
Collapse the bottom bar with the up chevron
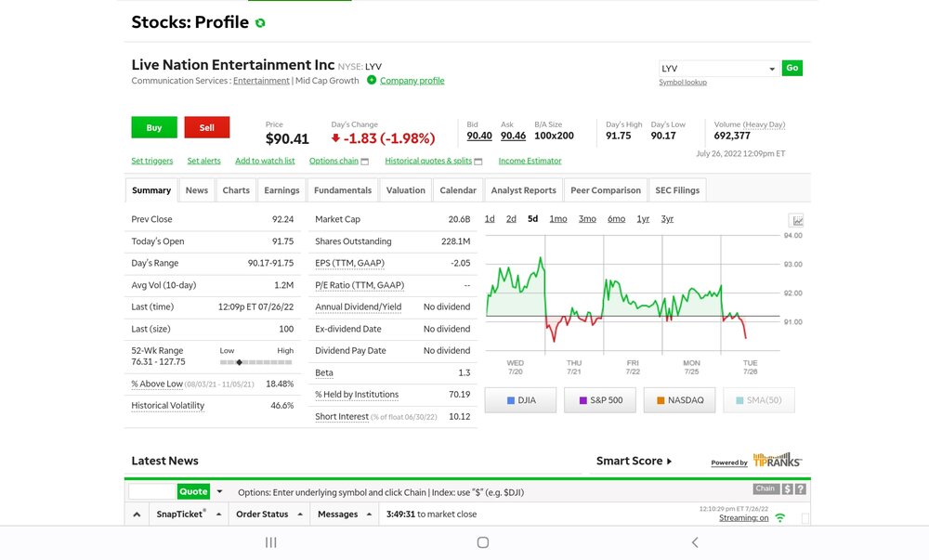(137, 514)
